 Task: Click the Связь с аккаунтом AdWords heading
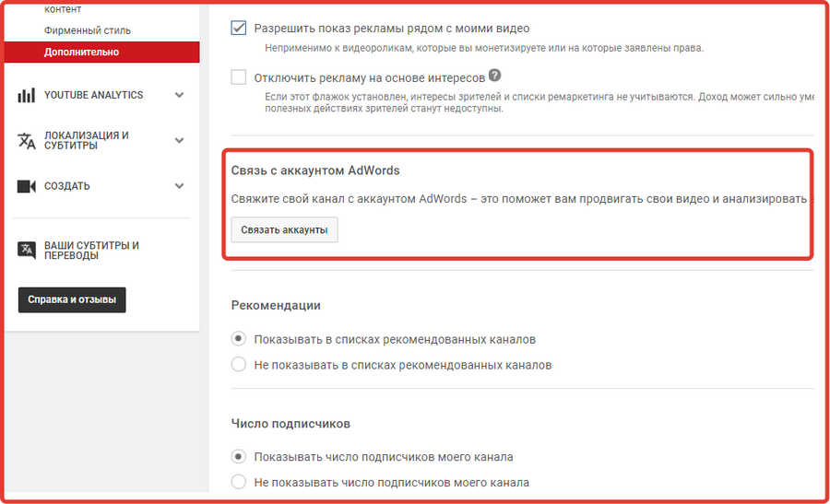[315, 170]
